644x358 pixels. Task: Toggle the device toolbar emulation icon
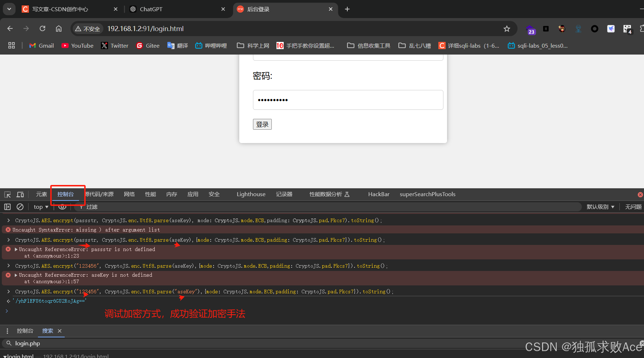coord(20,194)
